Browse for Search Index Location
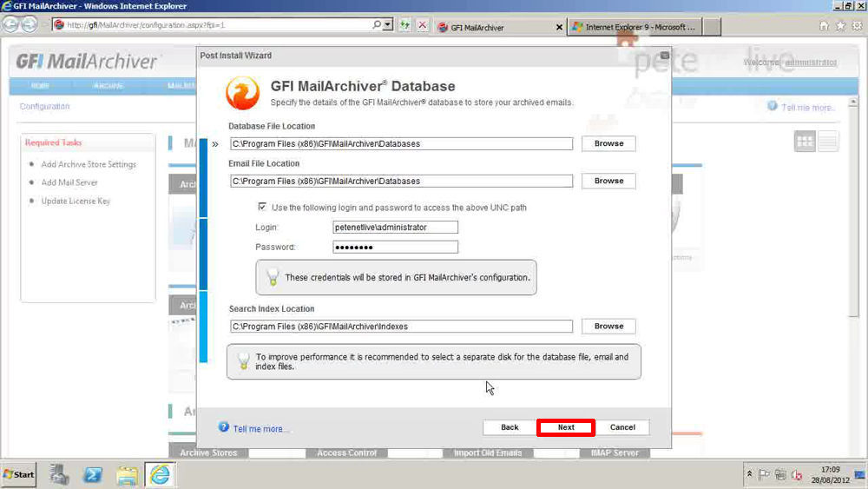Screen dimensions: 868x489 pyautogui.click(x=608, y=327)
